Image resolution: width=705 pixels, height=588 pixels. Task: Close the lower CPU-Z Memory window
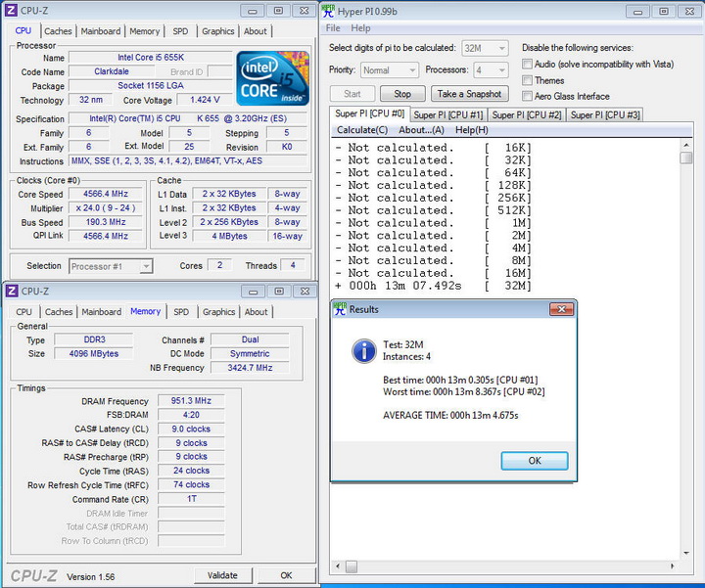(x=305, y=292)
